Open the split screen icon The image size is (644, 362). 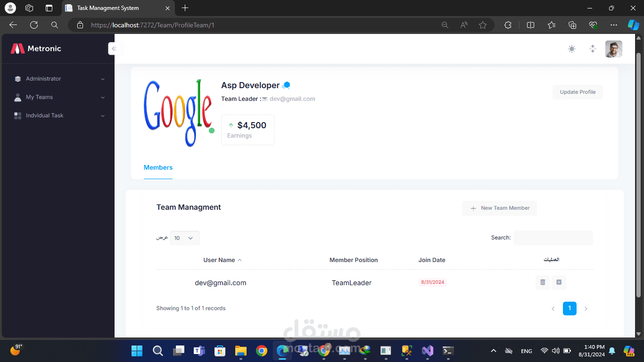coord(530,25)
